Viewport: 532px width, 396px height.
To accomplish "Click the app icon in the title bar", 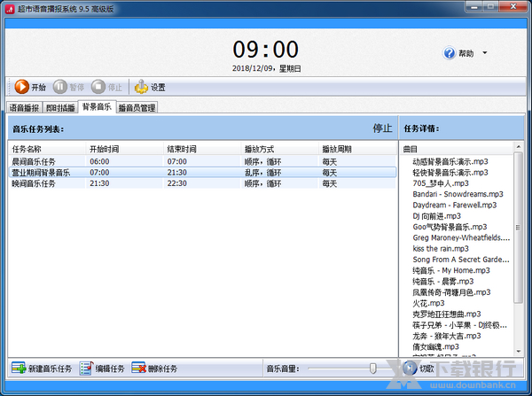I will (x=10, y=9).
